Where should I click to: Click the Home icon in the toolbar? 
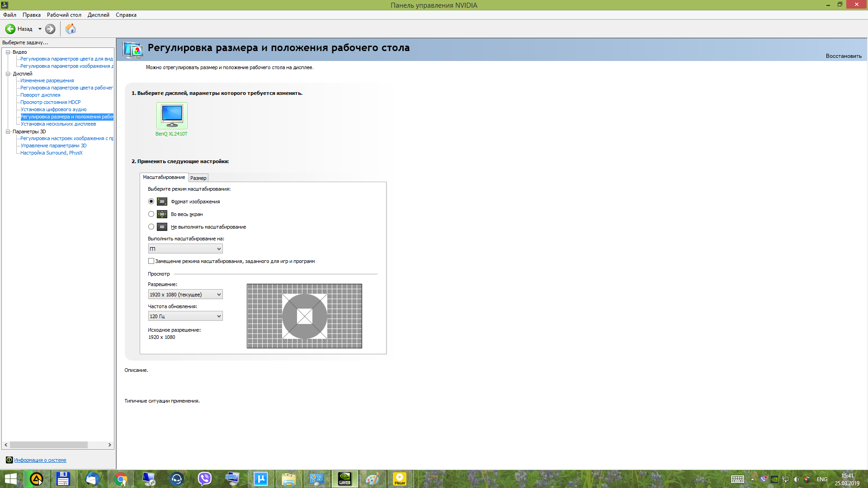(x=71, y=29)
